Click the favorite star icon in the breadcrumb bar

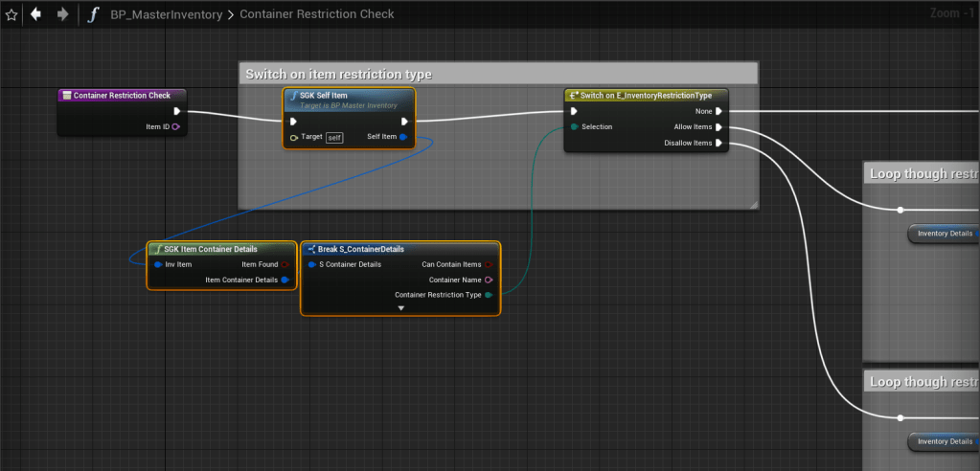coord(11,15)
